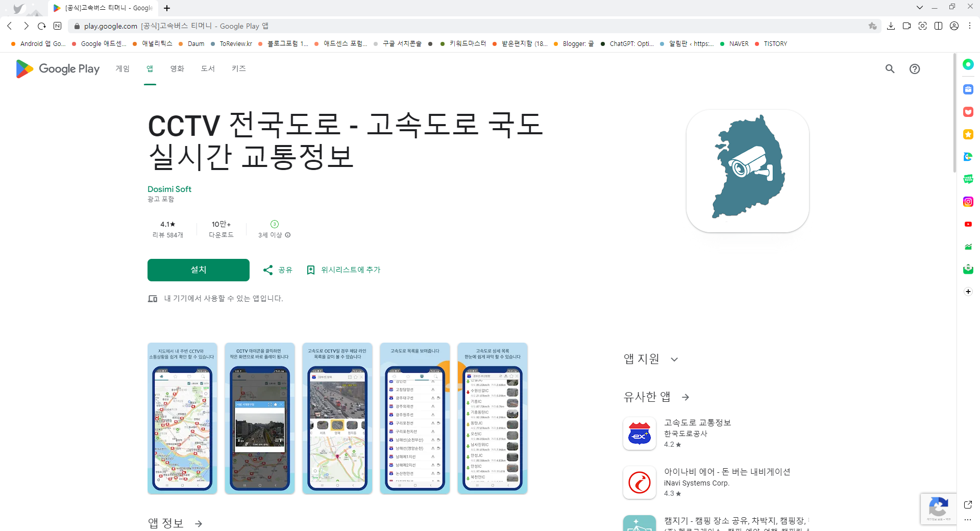Switch to the 게임 tab
This screenshot has height=531, width=980.
(x=122, y=68)
